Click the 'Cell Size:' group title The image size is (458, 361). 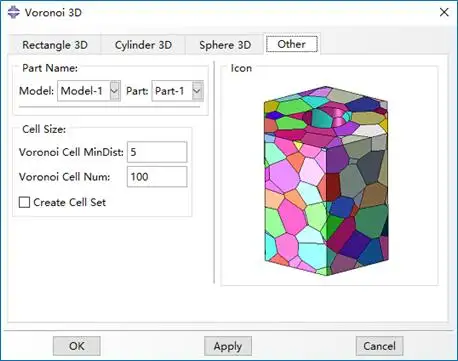[x=44, y=129]
